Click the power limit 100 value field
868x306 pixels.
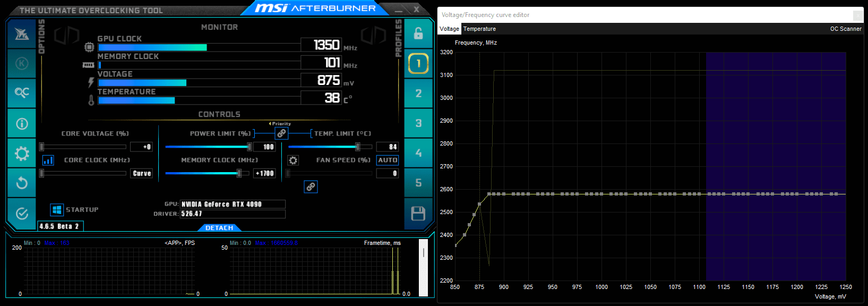point(265,147)
